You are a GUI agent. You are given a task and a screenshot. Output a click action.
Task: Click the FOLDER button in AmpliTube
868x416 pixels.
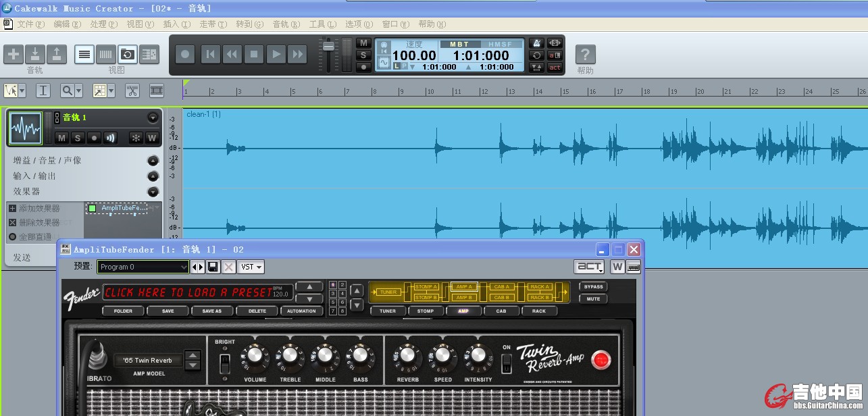tap(123, 311)
